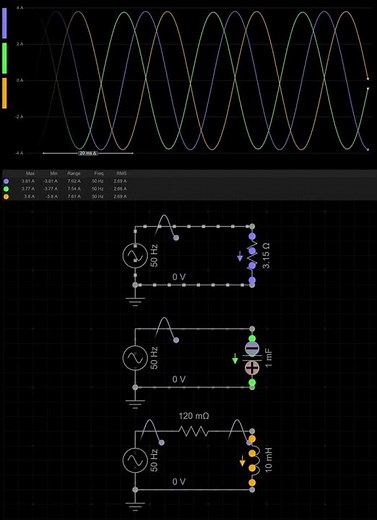Viewport: 377px width, 520px height.
Task: Click the orange row Freq value
Action: point(98,196)
